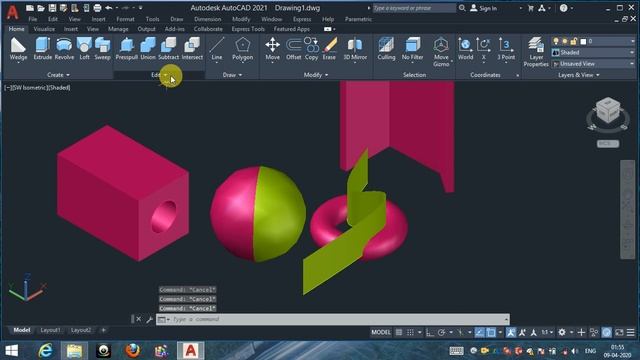The image size is (640, 360).
Task: Open Firefox from the taskbar
Action: coord(132,351)
